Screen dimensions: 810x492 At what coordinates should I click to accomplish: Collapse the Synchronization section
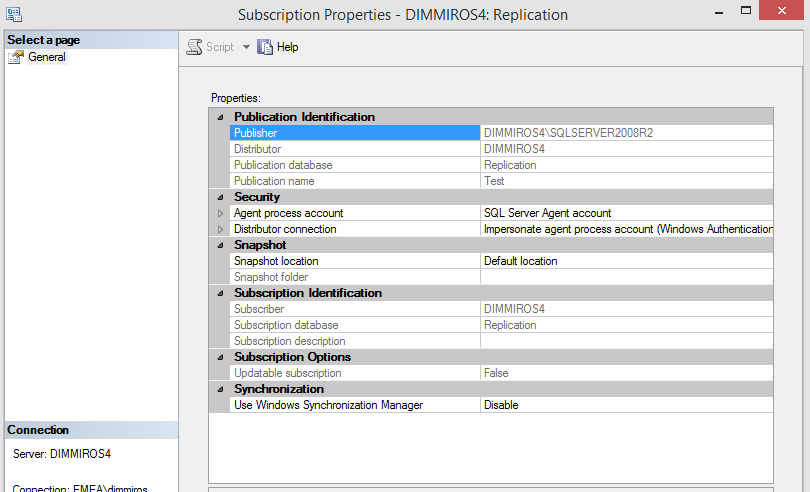coord(220,389)
